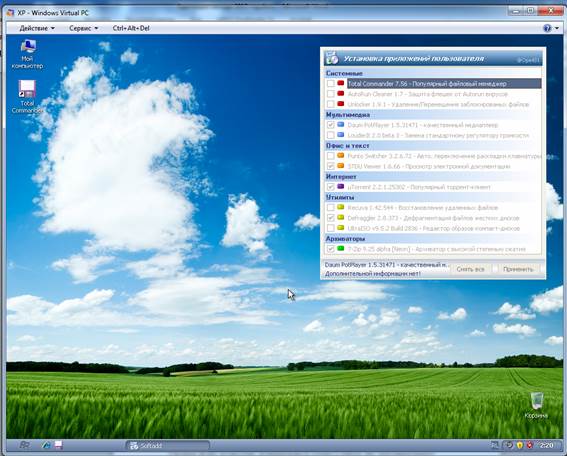Uncheck the Defraggler 2.0 checkbox
Viewport: 567px width, 456px height.
click(x=330, y=218)
